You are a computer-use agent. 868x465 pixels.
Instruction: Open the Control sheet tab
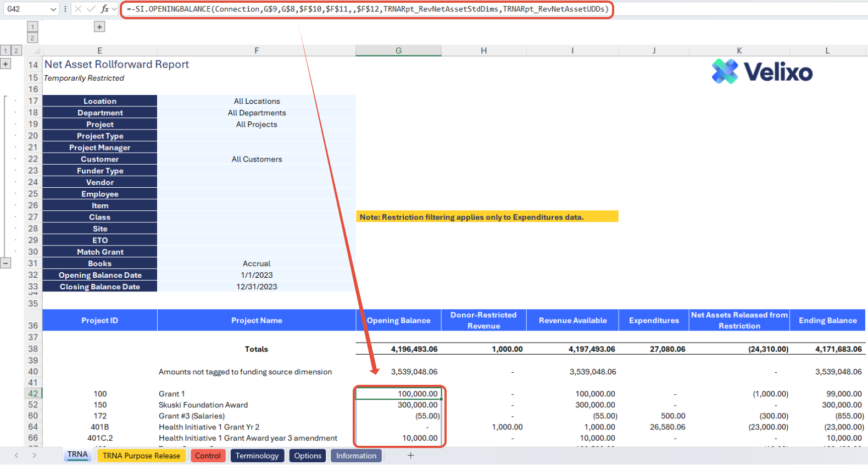click(x=208, y=456)
